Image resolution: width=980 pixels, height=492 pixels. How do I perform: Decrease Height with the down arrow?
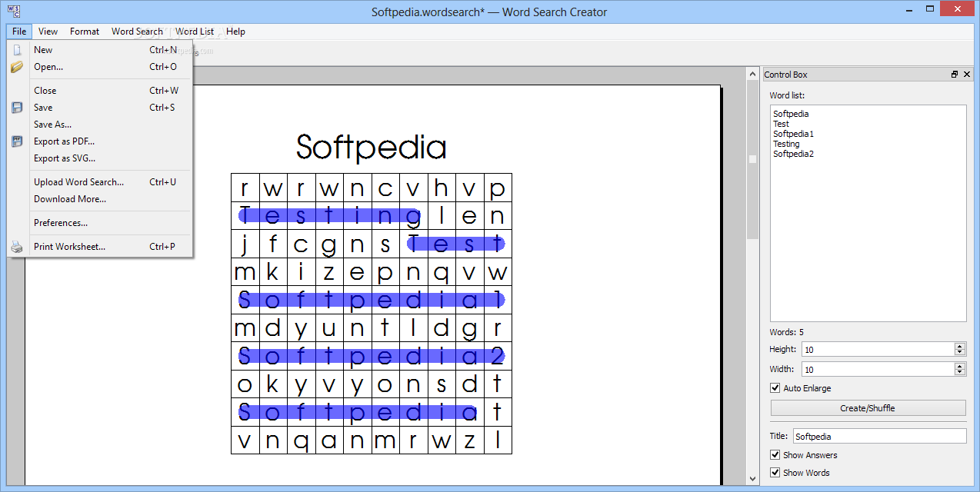tap(959, 352)
